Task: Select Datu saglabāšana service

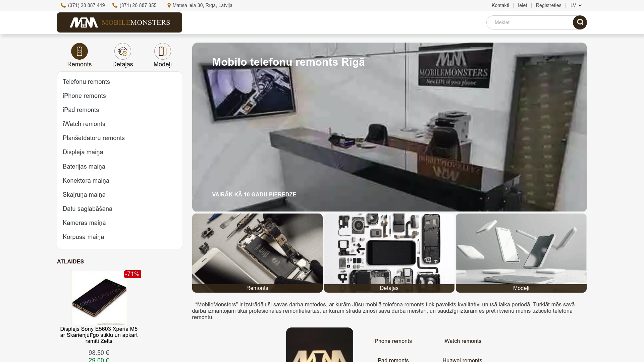Action: coord(87,208)
